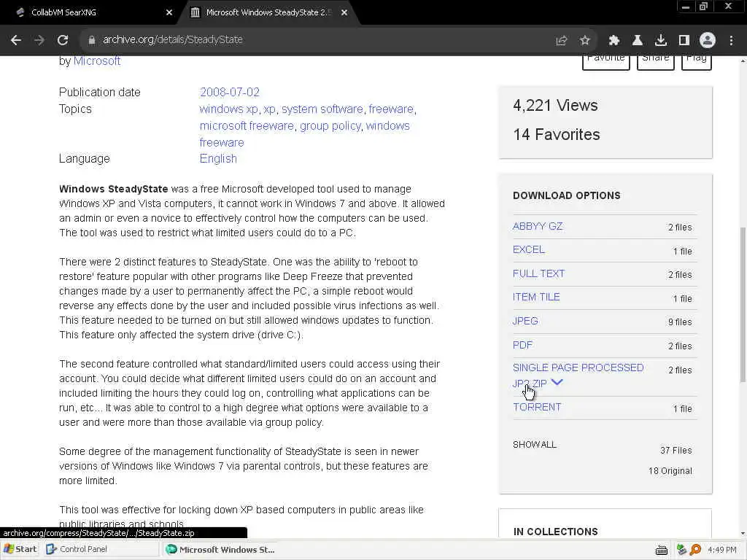Click the Favorite button
The image size is (747, 560).
[606, 61]
